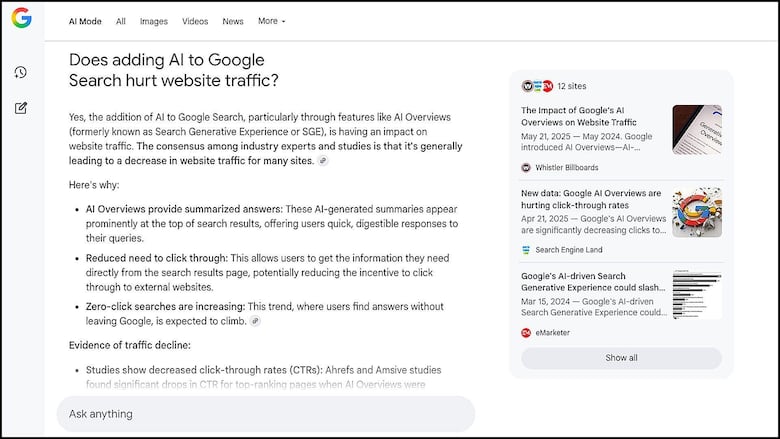Open citation link icon after 'many sites.'
Image resolution: width=780 pixels, height=439 pixels.
tap(323, 161)
